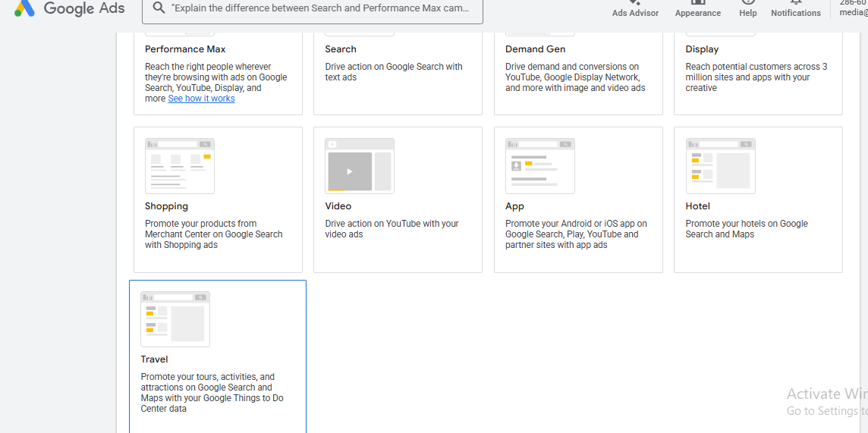The width and height of the screenshot is (868, 433).
Task: Open Ads Advisor
Action: (635, 9)
